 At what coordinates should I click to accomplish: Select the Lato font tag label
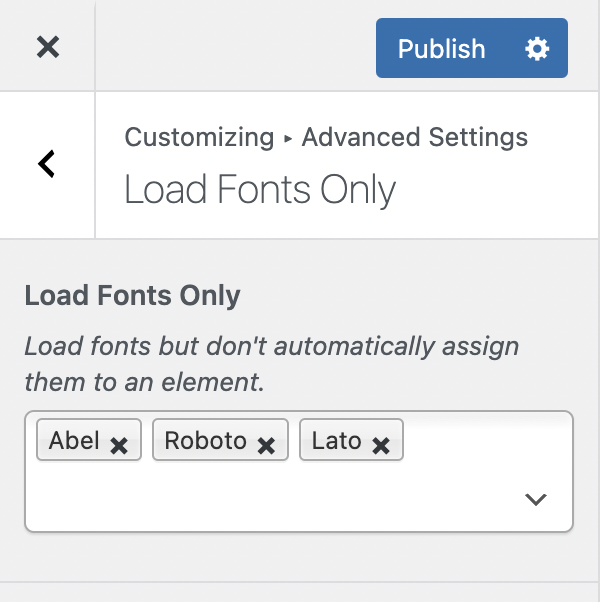(336, 441)
